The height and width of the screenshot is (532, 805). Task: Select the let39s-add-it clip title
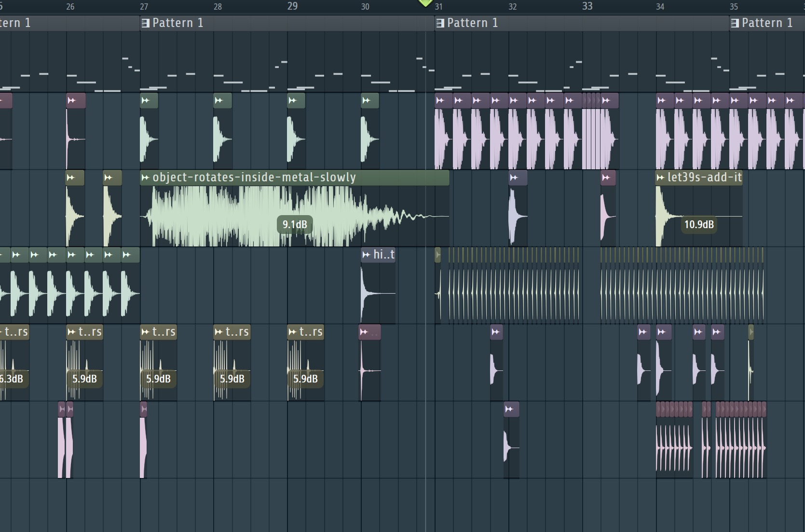click(x=704, y=177)
